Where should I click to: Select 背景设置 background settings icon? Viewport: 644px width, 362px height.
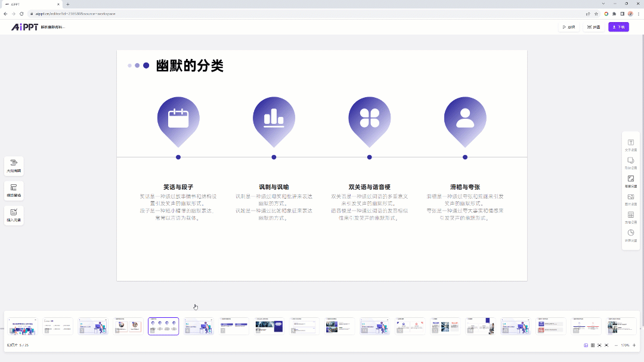coord(631,178)
